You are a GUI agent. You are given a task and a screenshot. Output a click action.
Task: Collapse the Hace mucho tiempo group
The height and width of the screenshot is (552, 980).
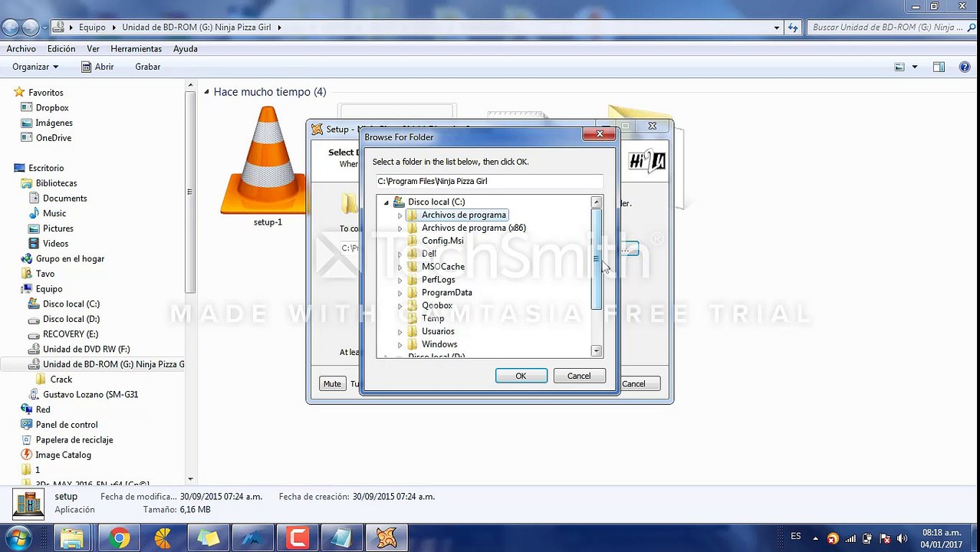point(206,92)
